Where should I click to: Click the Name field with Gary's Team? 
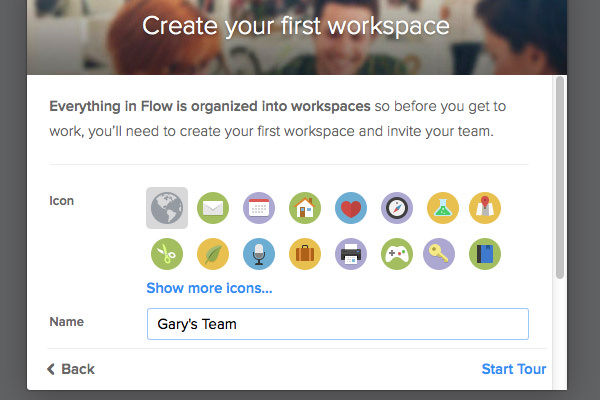coord(338,324)
